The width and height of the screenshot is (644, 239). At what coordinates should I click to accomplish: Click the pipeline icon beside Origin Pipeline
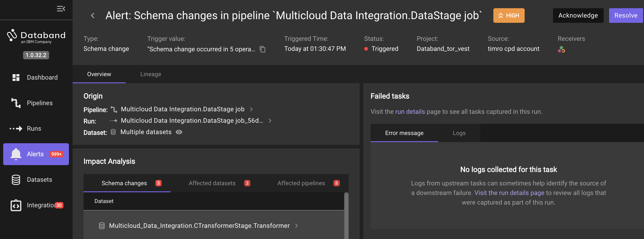pos(114,109)
